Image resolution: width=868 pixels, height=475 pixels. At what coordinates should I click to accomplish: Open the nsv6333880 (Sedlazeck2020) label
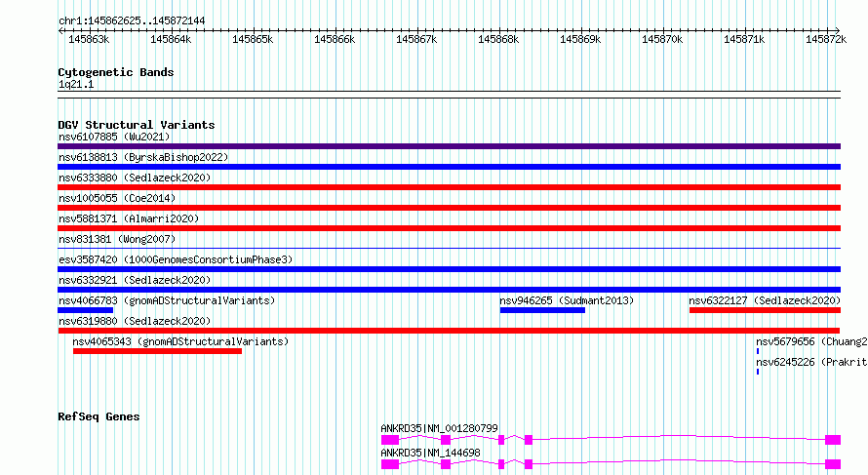(135, 178)
